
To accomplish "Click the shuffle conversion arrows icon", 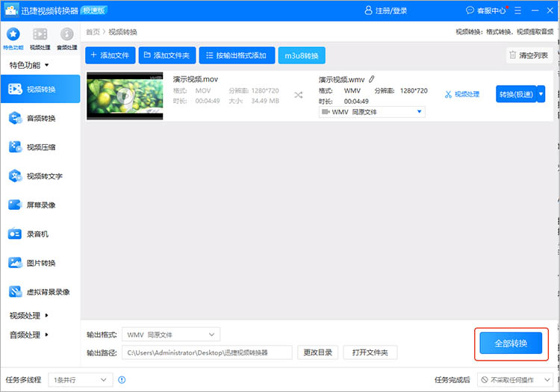I will (x=298, y=95).
